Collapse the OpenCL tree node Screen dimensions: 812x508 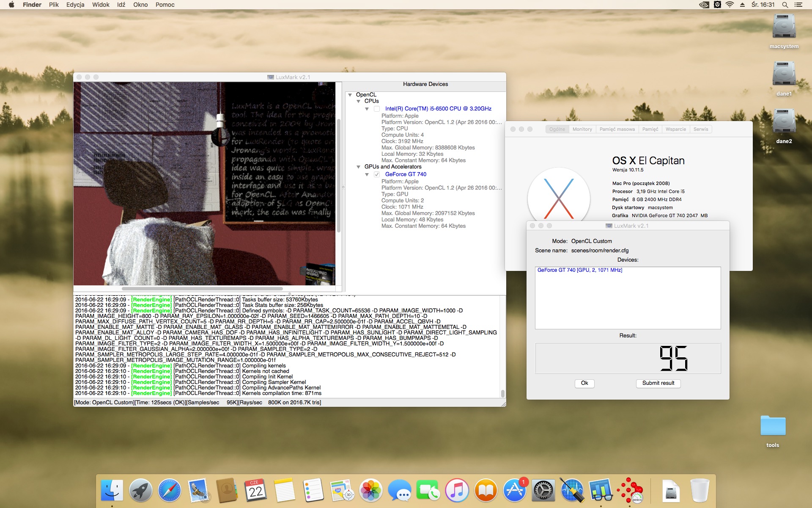click(350, 95)
